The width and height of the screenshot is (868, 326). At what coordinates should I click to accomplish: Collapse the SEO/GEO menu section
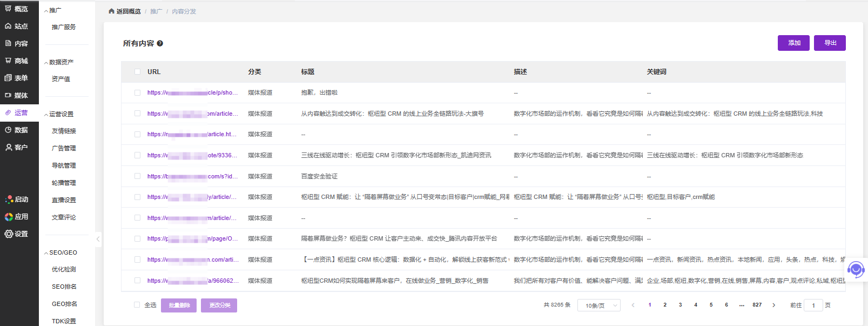click(46, 253)
